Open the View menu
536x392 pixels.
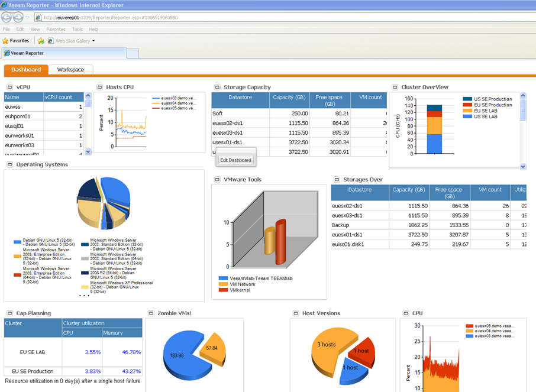point(35,30)
